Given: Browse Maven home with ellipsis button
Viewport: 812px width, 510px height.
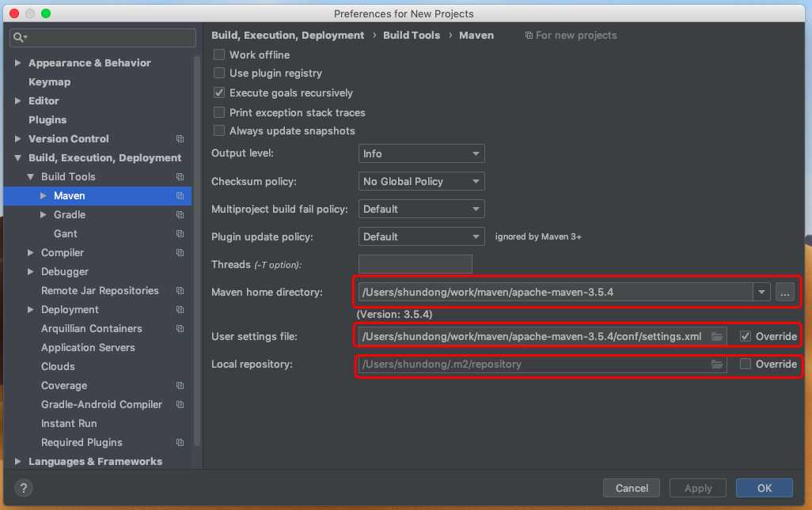Looking at the screenshot, I should [x=784, y=293].
